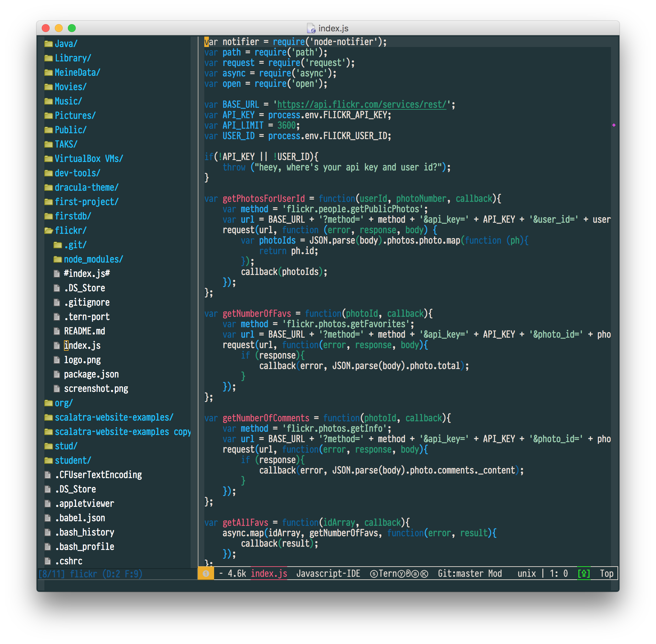The height and width of the screenshot is (644, 656).
Task: Click the node_modules folder icon
Action: pos(58,259)
